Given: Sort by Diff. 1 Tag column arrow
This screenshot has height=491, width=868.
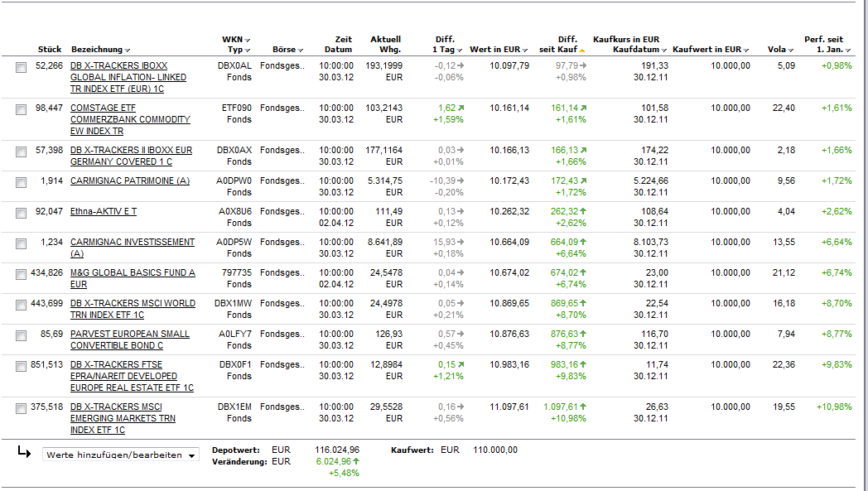Looking at the screenshot, I should [460, 51].
